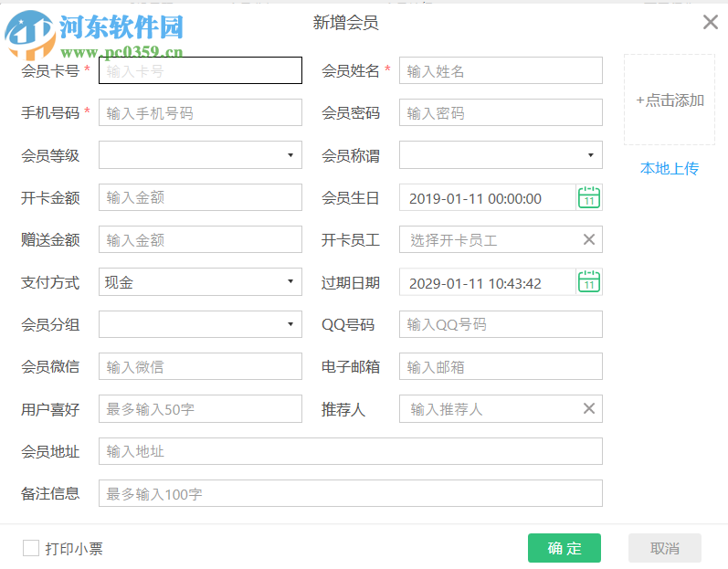
Task: Clear the referrer field with its X icon
Action: [x=589, y=408]
